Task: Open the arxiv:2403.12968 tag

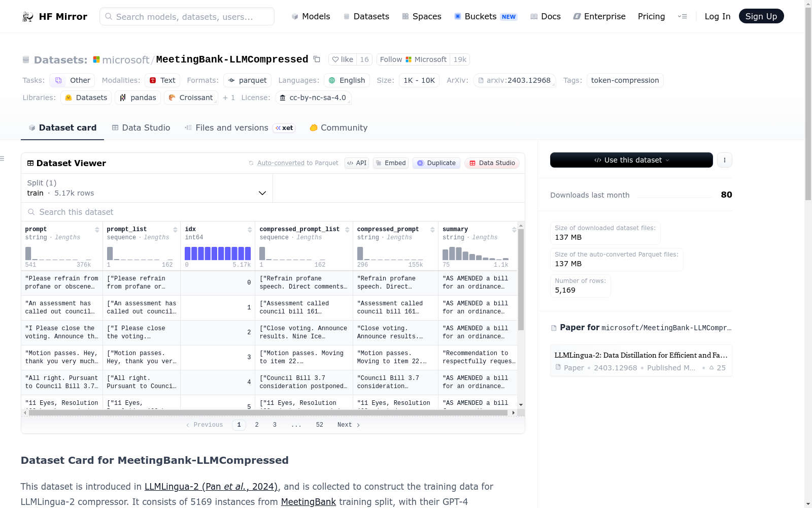Action: pos(514,80)
